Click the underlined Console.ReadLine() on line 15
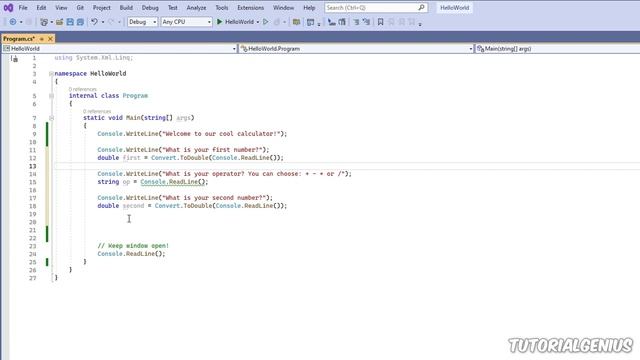640x360 pixels. tap(173, 182)
